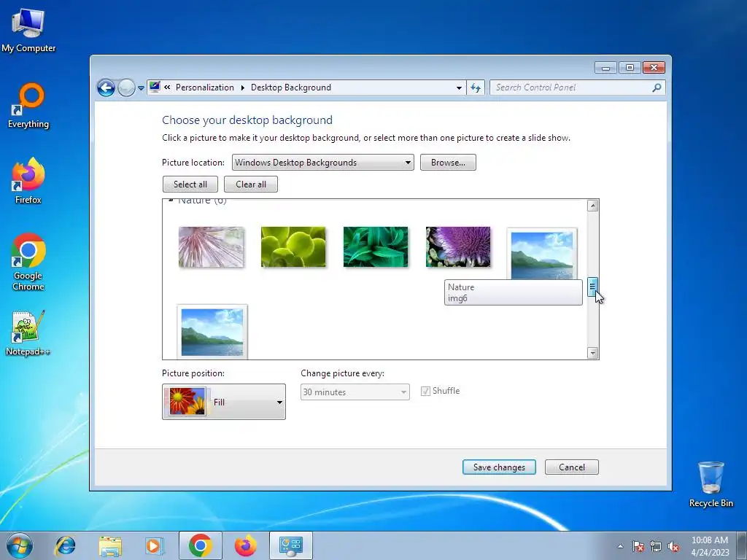Launch Everything search desktop shortcut
The height and width of the screenshot is (560, 747).
(28, 106)
